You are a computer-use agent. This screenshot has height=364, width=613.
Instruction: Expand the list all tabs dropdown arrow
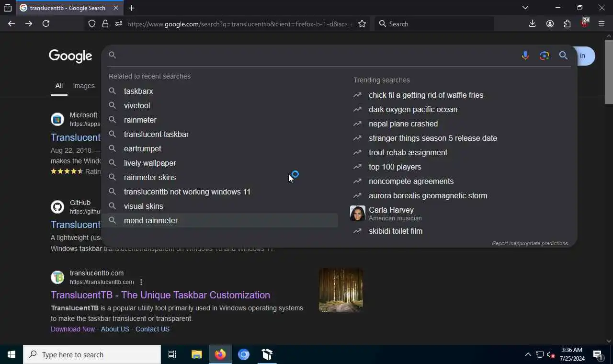[525, 8]
